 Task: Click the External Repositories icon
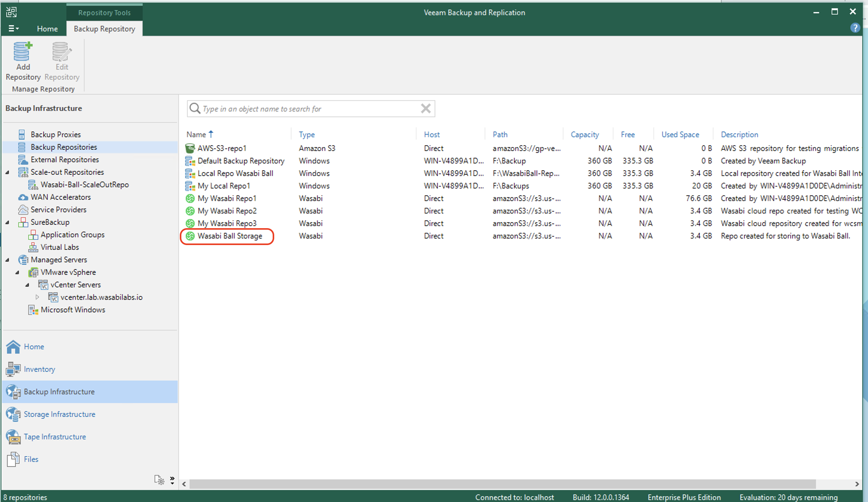click(x=23, y=160)
